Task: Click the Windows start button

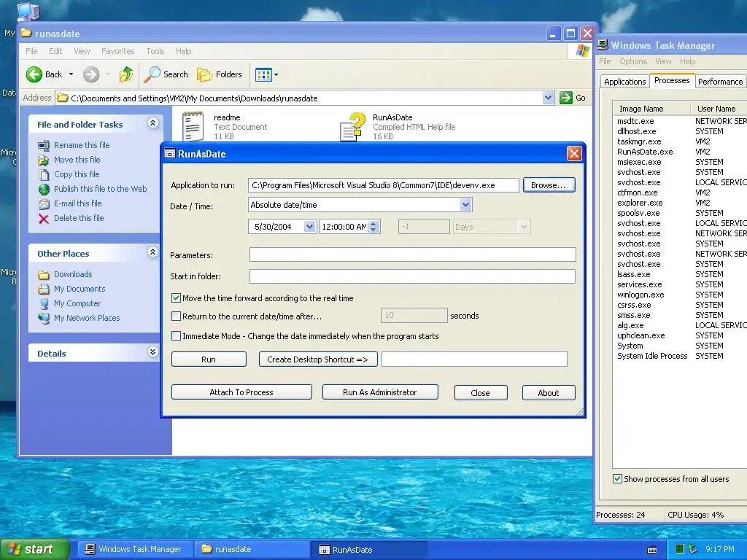Action: [x=34, y=549]
